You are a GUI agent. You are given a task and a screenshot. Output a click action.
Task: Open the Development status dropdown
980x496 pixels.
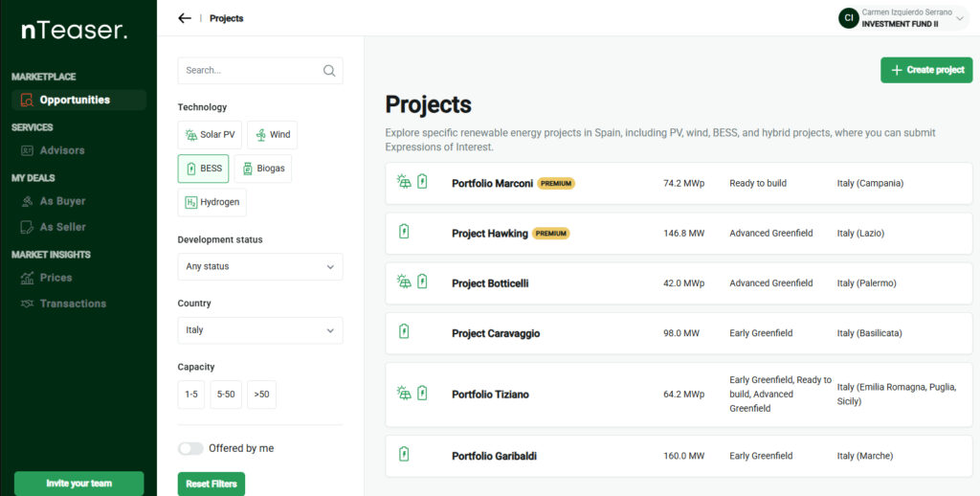259,266
